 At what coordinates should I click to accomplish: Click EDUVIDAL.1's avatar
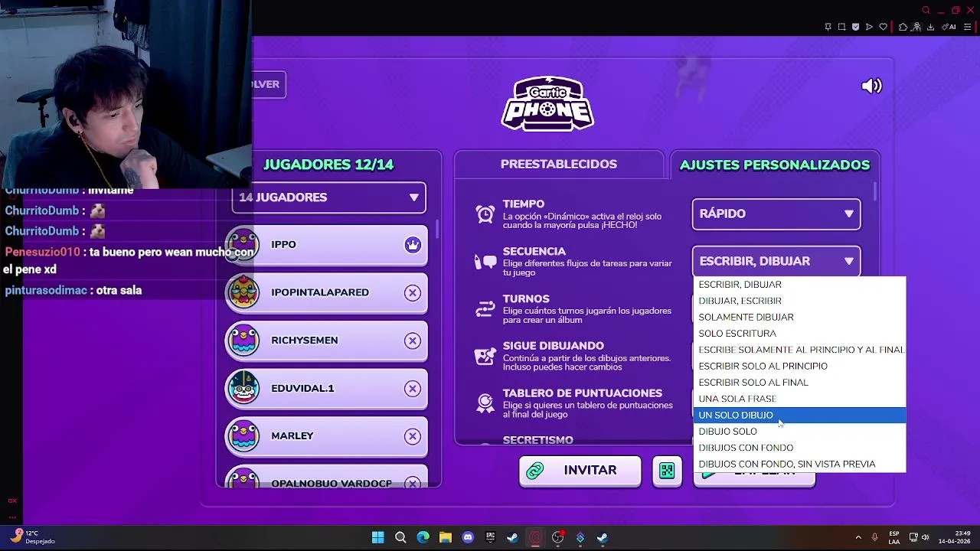click(243, 388)
